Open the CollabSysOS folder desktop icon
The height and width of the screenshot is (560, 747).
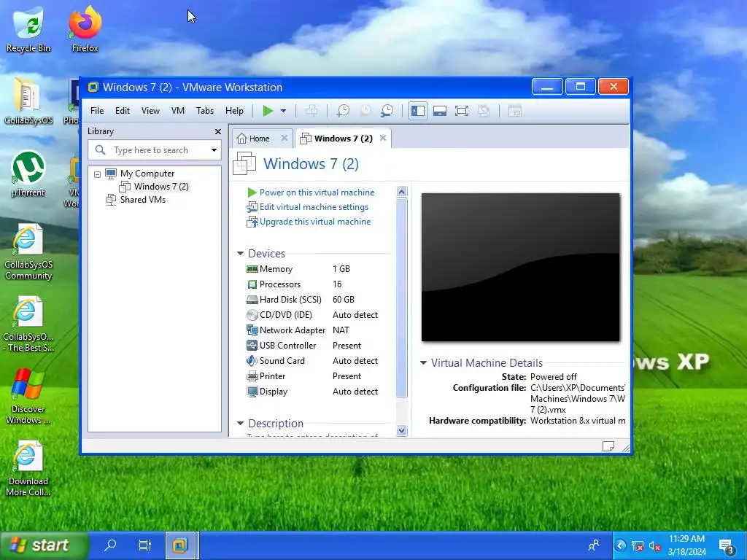[28, 101]
